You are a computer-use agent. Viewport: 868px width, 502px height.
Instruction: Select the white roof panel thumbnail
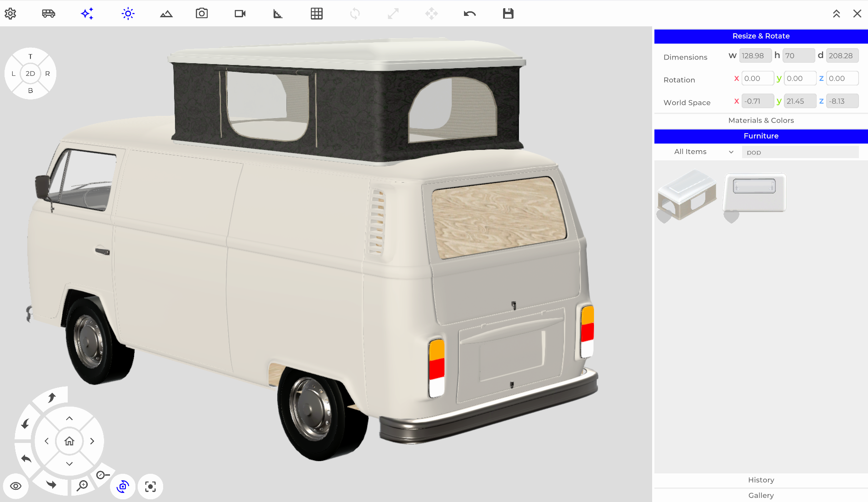(754, 193)
